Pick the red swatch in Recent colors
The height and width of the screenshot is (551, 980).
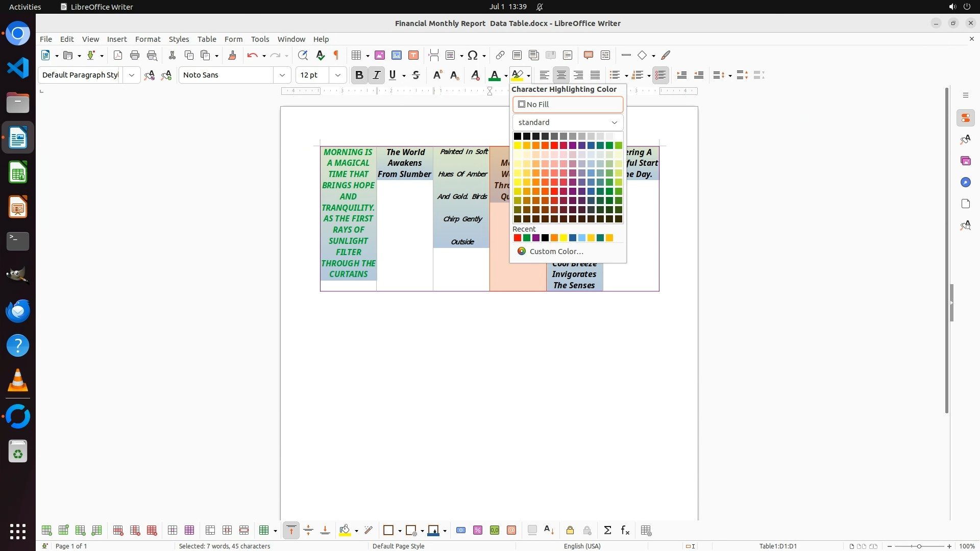point(517,238)
